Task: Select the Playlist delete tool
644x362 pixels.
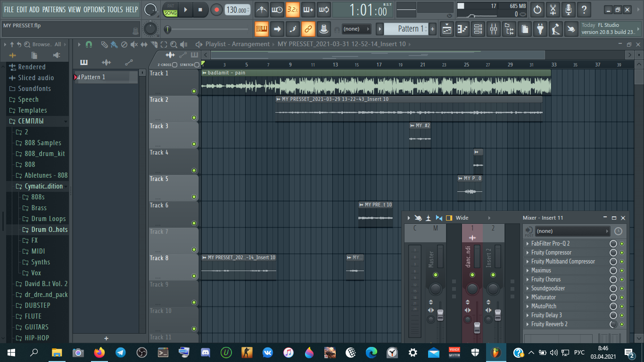Action: click(124, 44)
